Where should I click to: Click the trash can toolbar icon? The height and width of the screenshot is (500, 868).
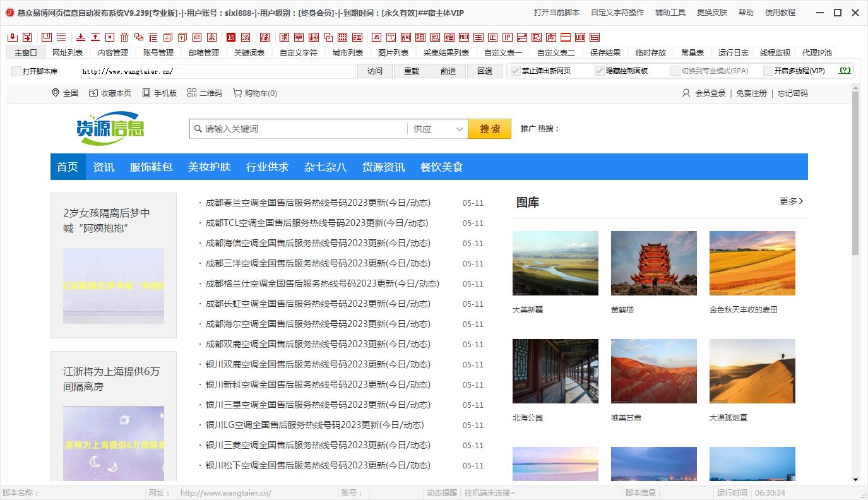[124, 37]
